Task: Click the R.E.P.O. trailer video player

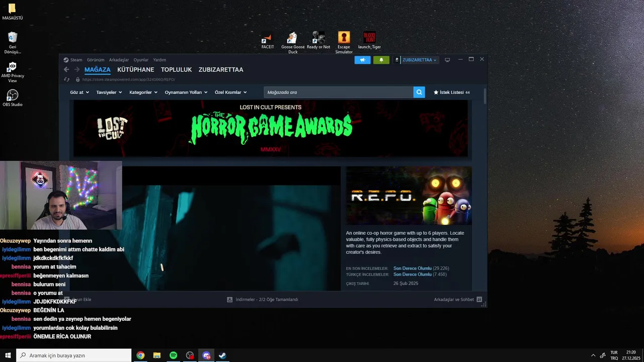Action: (231, 229)
